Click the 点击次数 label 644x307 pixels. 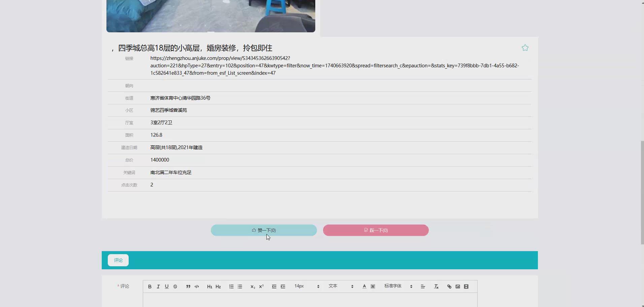coord(129,185)
